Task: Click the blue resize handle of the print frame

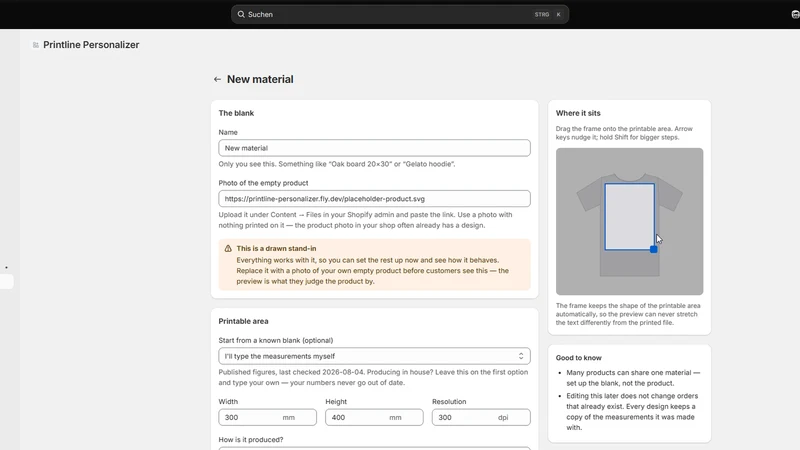Action: coord(654,249)
